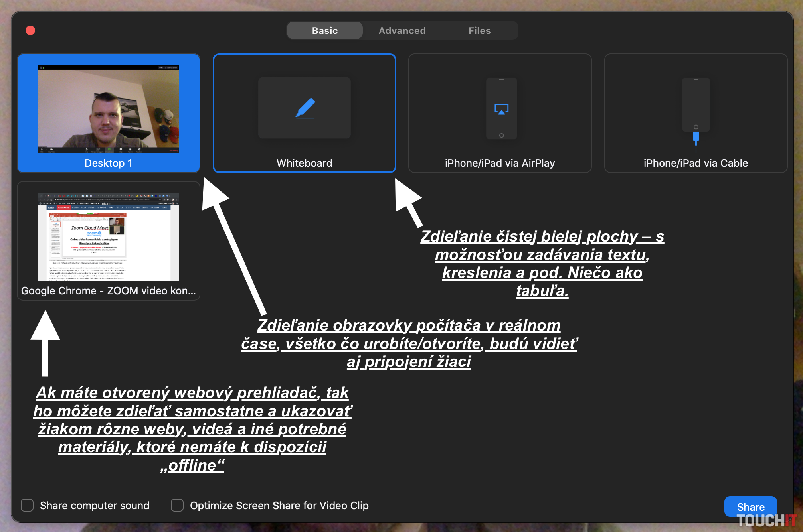803x532 pixels.
Task: Tick Optimize Screen Share for Video Clip checkbox
Action: [177, 505]
